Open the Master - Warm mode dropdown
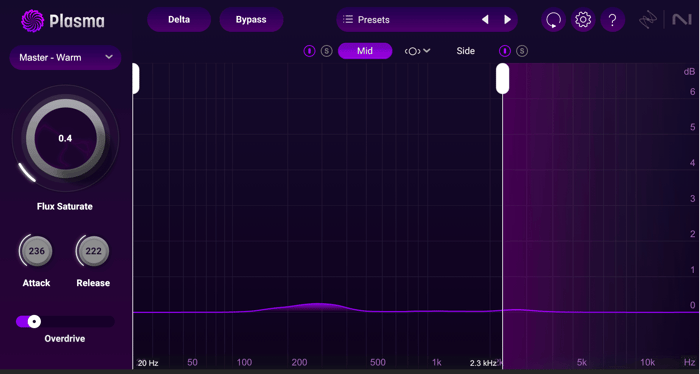The width and height of the screenshot is (700, 374). coord(65,57)
